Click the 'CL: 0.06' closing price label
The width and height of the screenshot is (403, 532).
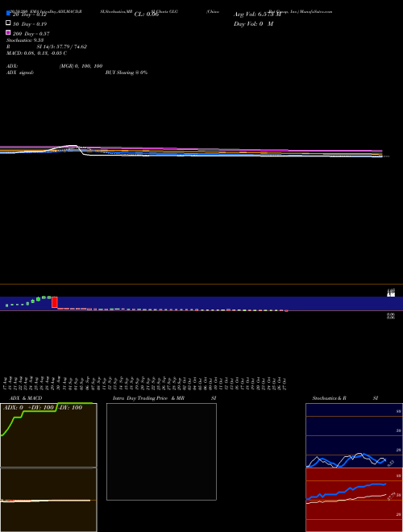coord(147,15)
